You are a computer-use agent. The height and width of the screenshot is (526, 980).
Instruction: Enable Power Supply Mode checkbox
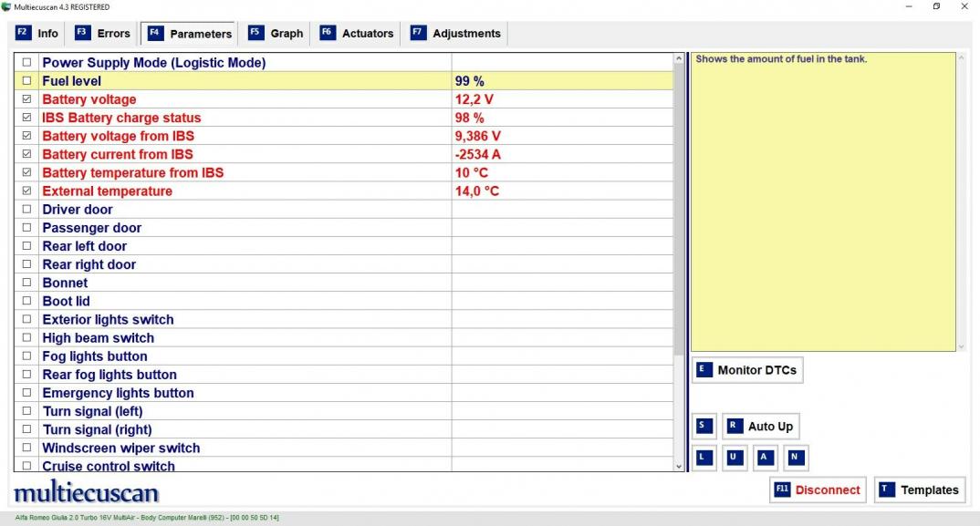click(26, 63)
